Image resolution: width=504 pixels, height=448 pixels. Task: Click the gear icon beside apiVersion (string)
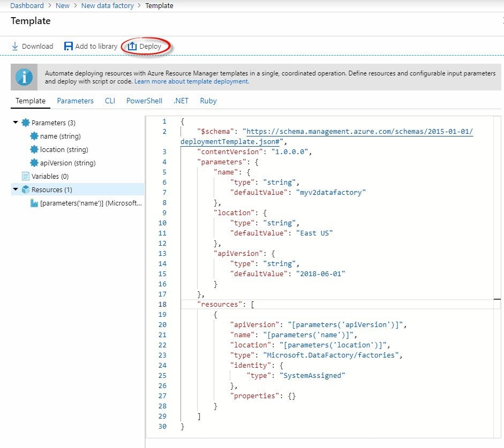[34, 163]
